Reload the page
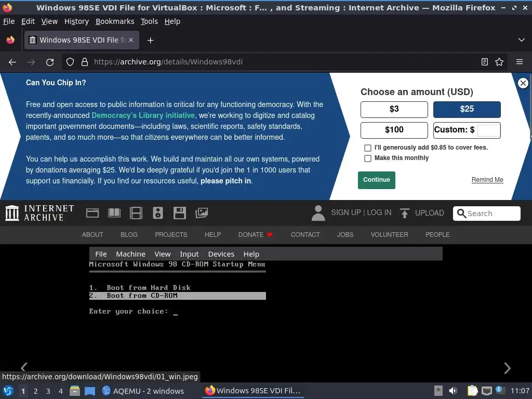Viewport: 532px width, 399px height. pos(50,62)
